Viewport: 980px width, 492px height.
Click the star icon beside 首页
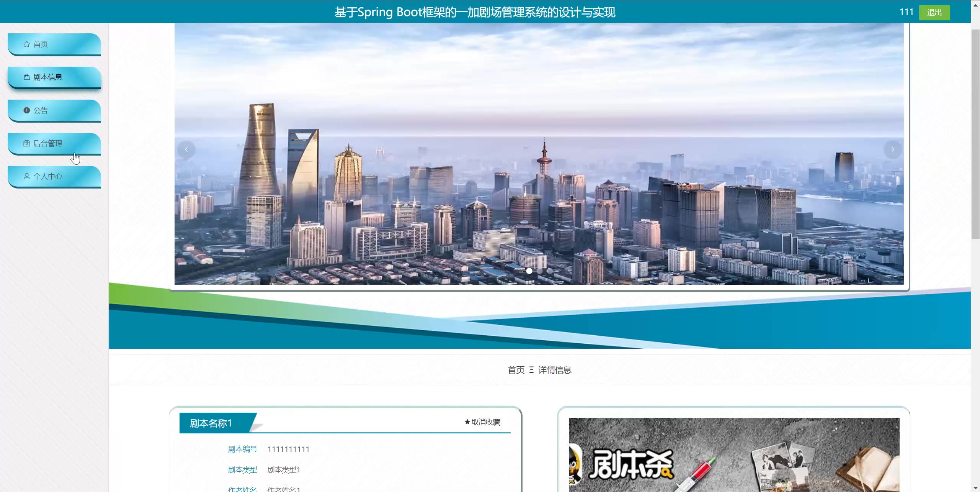click(x=26, y=44)
